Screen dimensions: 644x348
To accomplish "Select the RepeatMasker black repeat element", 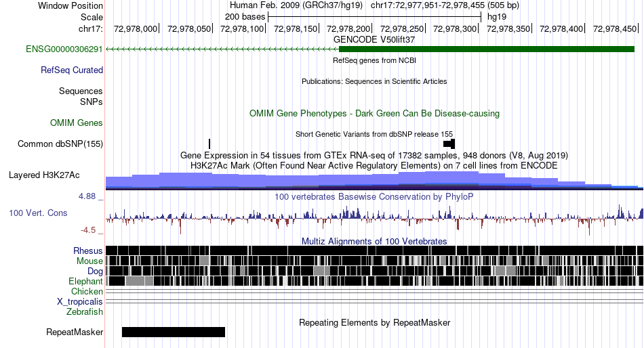I will point(174,332).
